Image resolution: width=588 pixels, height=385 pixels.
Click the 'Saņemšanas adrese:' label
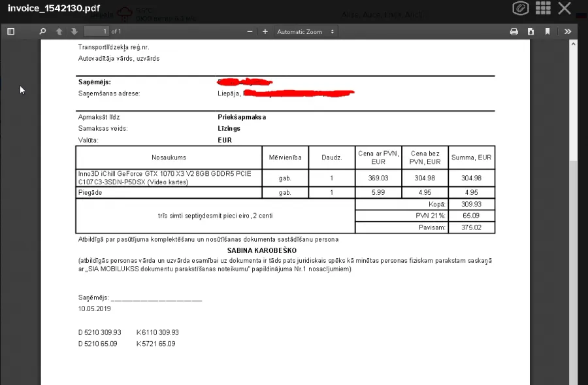109,93
